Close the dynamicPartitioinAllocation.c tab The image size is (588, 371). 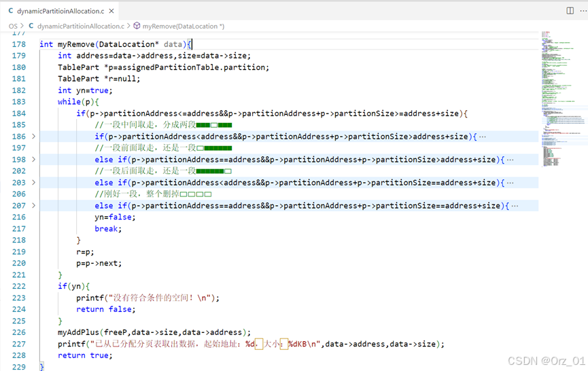point(111,12)
